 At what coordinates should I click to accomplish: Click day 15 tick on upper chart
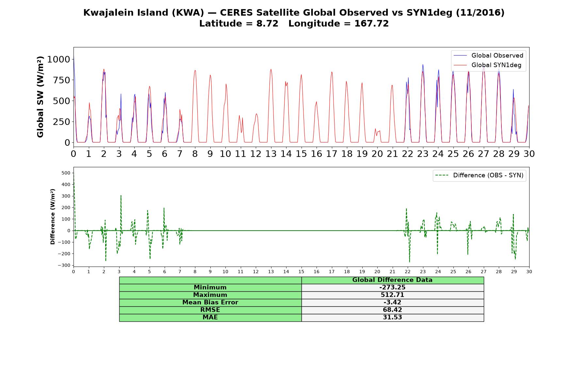tap(301, 154)
